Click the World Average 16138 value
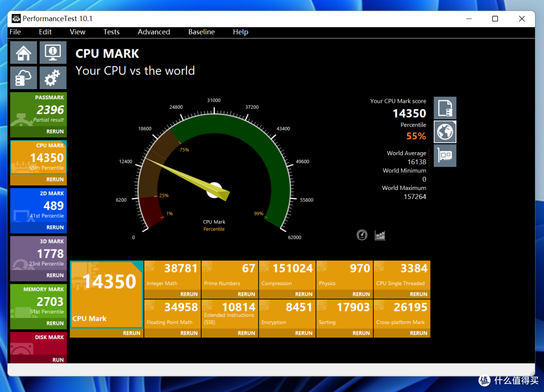544x392 pixels. 417,162
